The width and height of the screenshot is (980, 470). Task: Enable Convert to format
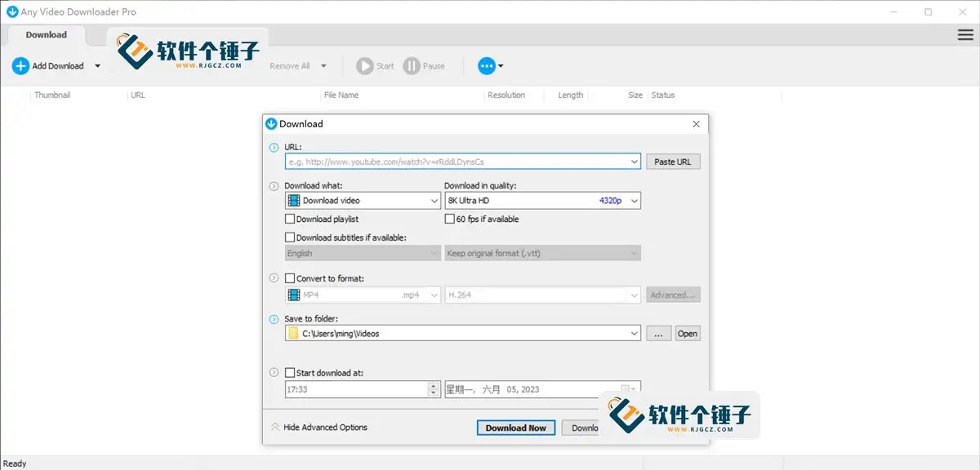[290, 278]
